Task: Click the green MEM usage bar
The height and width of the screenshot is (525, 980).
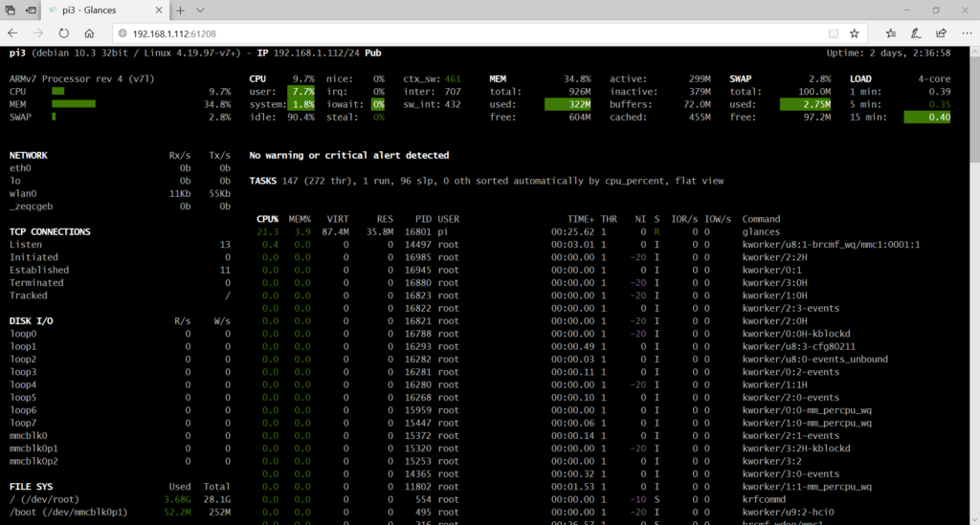Action: [73, 104]
